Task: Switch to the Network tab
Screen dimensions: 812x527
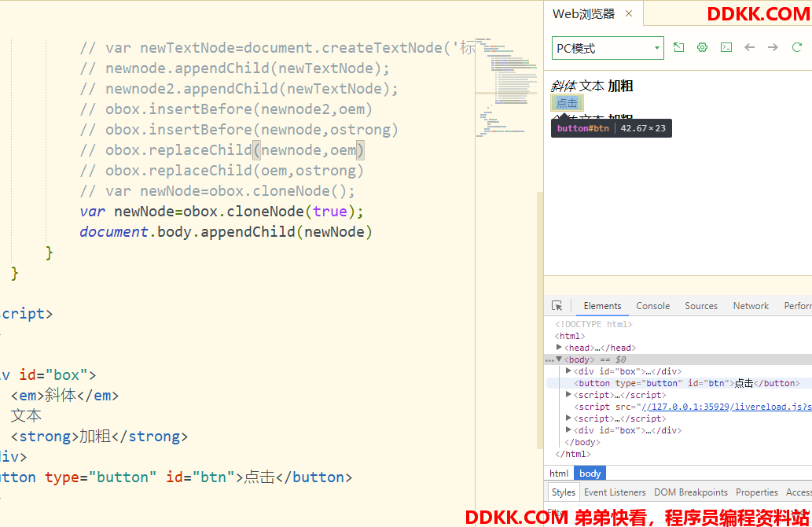Action: tap(751, 306)
